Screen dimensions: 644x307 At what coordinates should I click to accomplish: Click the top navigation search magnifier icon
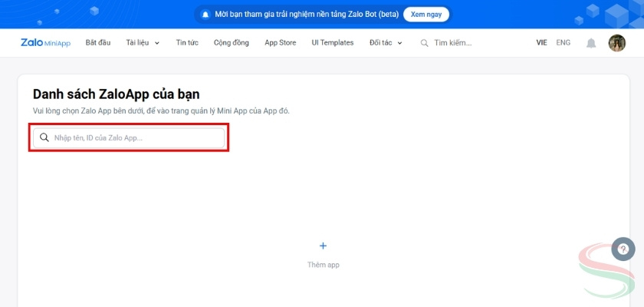(424, 43)
